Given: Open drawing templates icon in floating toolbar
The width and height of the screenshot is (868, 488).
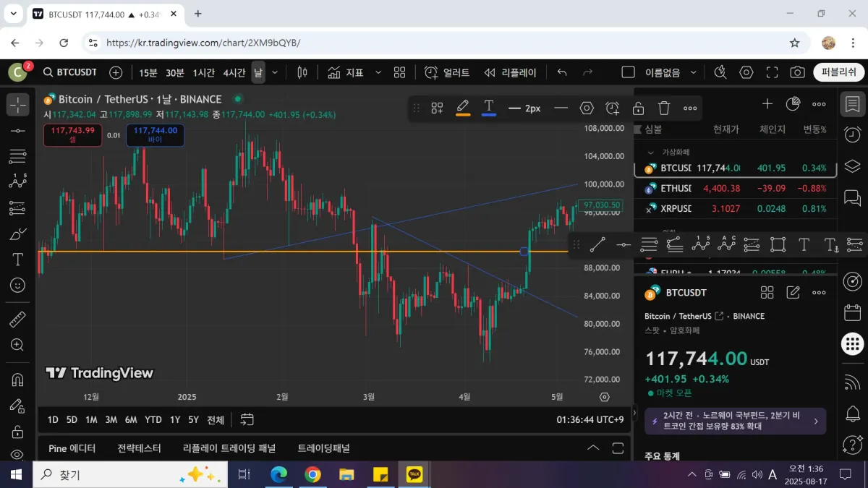Looking at the screenshot, I should 437,108.
